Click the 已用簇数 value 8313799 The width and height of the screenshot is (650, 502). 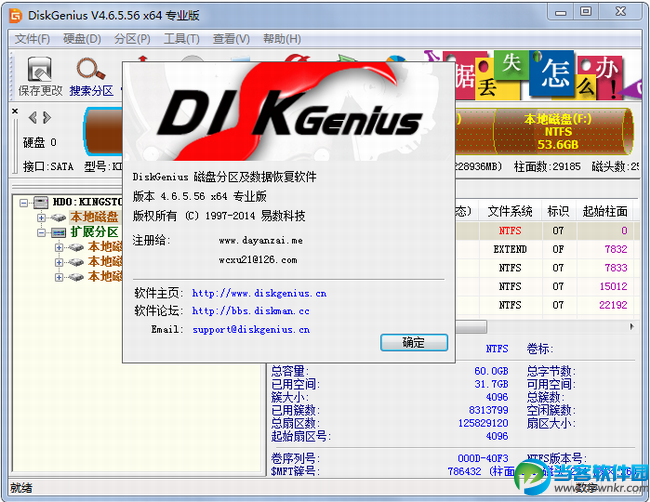[488, 410]
